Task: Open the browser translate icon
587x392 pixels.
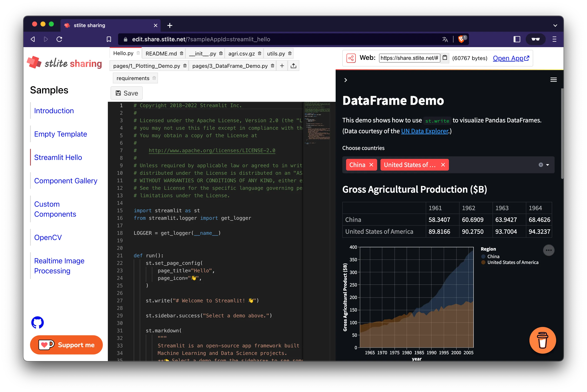Action: pyautogui.click(x=445, y=39)
